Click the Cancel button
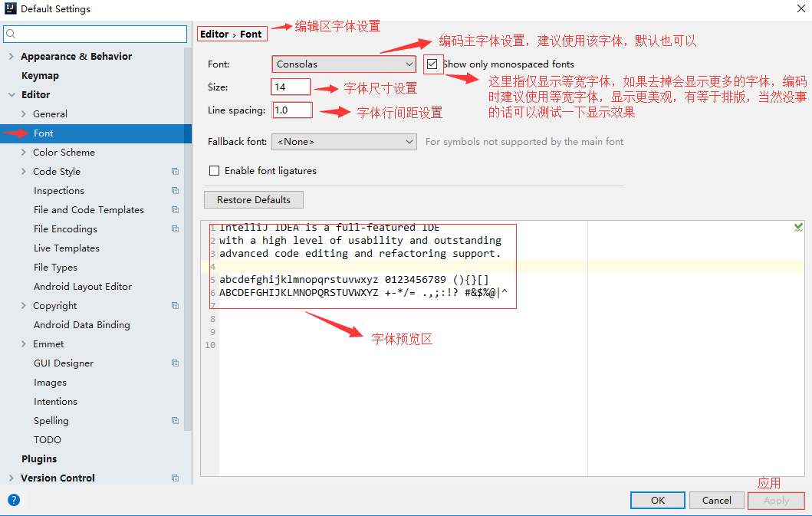 tap(716, 501)
